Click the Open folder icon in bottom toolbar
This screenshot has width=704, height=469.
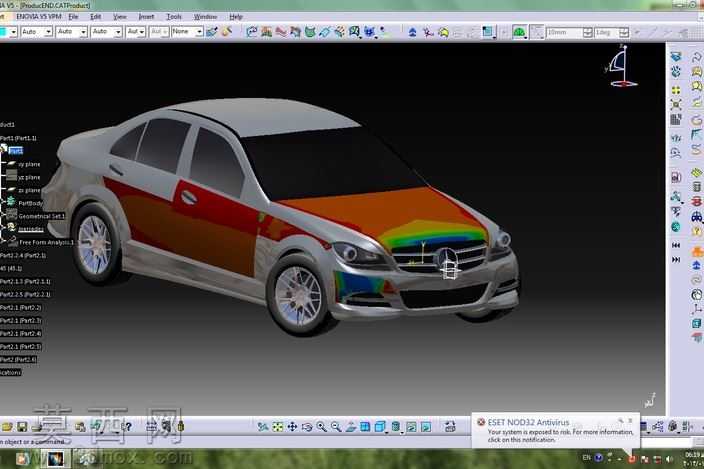pyautogui.click(x=7, y=426)
